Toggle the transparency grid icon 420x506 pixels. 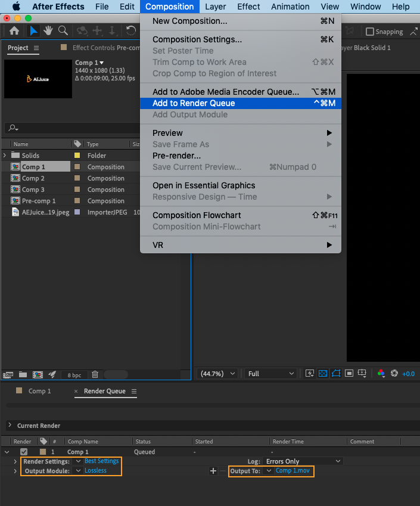click(x=323, y=373)
